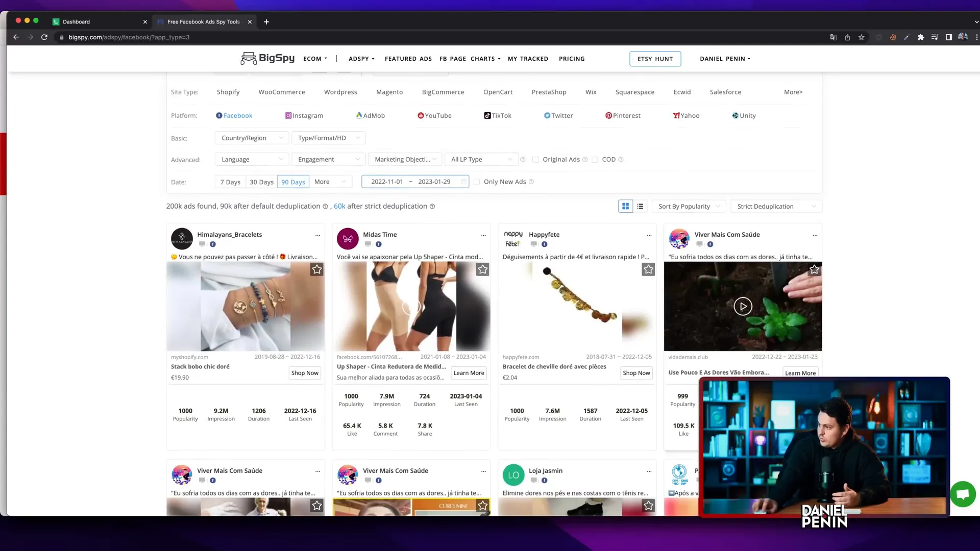Open the Sort By Popularity dropdown
Image resolution: width=980 pixels, height=551 pixels.
pyautogui.click(x=689, y=206)
